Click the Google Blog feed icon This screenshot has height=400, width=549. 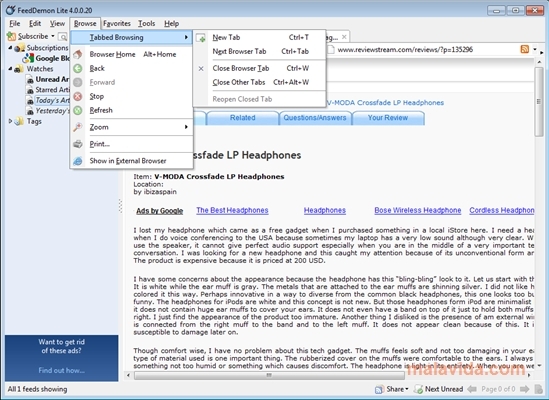point(28,58)
